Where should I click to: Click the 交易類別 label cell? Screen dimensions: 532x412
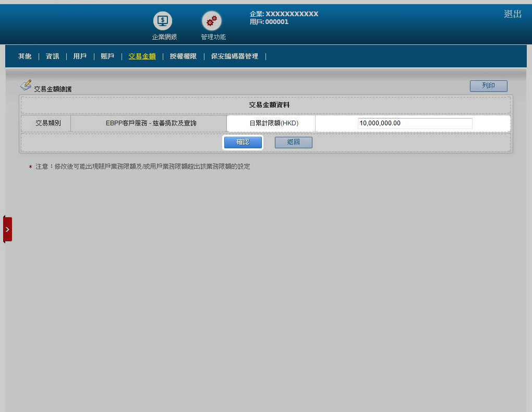tap(48, 123)
